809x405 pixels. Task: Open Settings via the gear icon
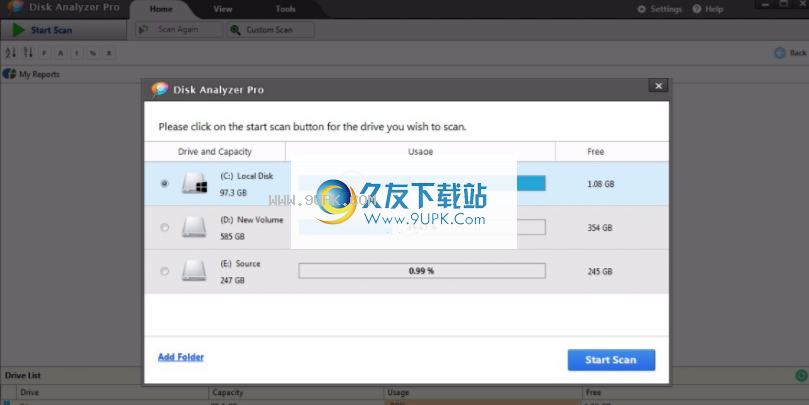click(641, 9)
